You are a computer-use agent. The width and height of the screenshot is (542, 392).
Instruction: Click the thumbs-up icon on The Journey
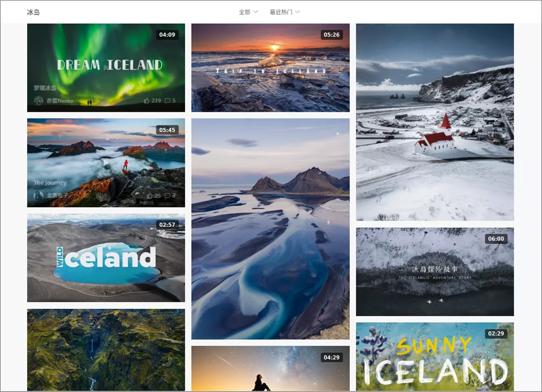click(x=149, y=195)
